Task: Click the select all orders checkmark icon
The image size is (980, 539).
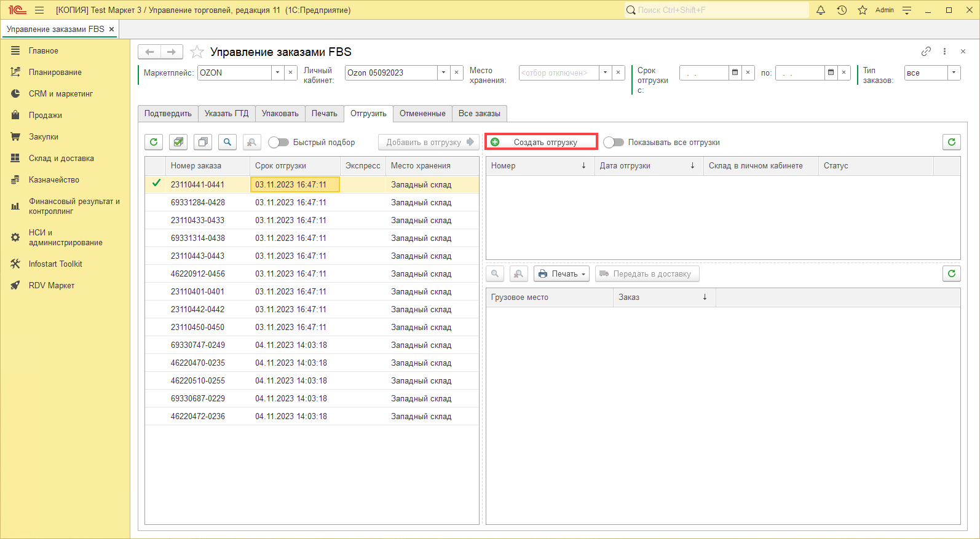Action: 178,142
